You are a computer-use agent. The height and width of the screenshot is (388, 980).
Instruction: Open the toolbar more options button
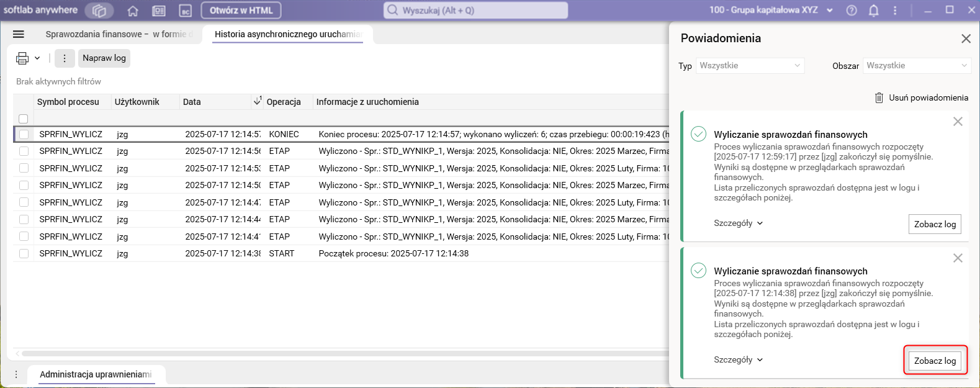65,58
